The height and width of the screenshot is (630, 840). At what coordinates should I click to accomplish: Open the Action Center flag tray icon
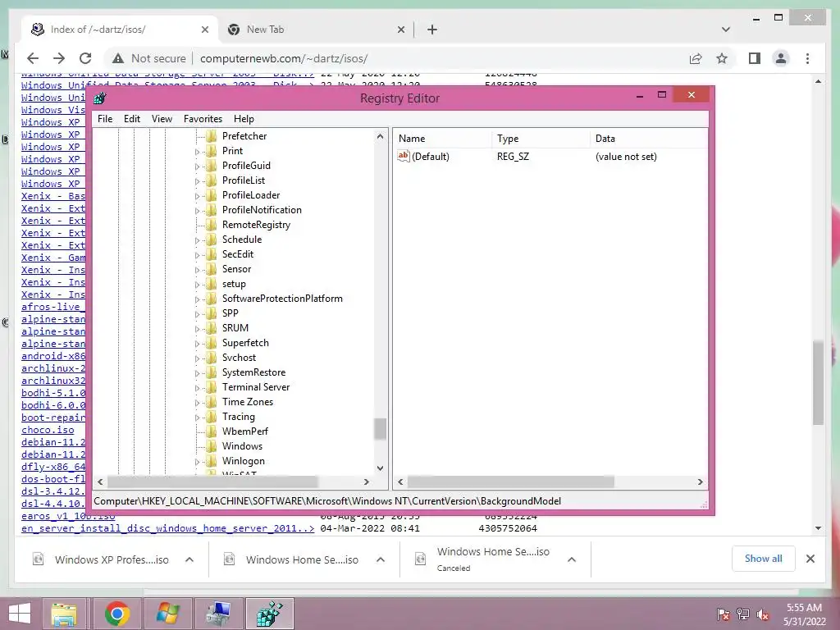click(724, 614)
